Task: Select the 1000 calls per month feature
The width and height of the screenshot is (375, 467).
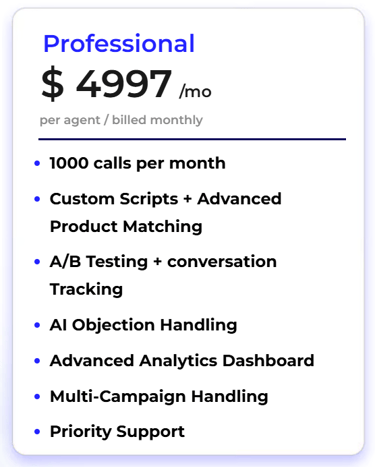Action: (x=138, y=163)
